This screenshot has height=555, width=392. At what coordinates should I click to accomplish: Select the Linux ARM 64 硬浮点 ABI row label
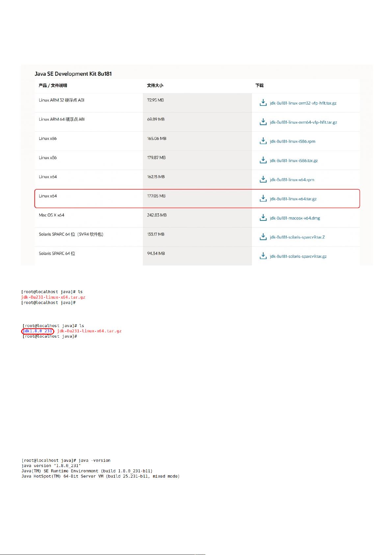coord(62,119)
